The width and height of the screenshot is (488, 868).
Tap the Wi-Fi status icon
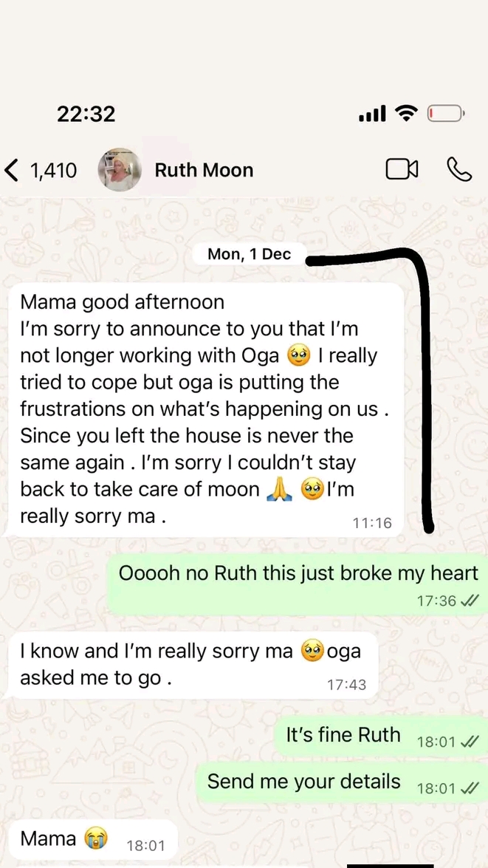[x=407, y=114]
